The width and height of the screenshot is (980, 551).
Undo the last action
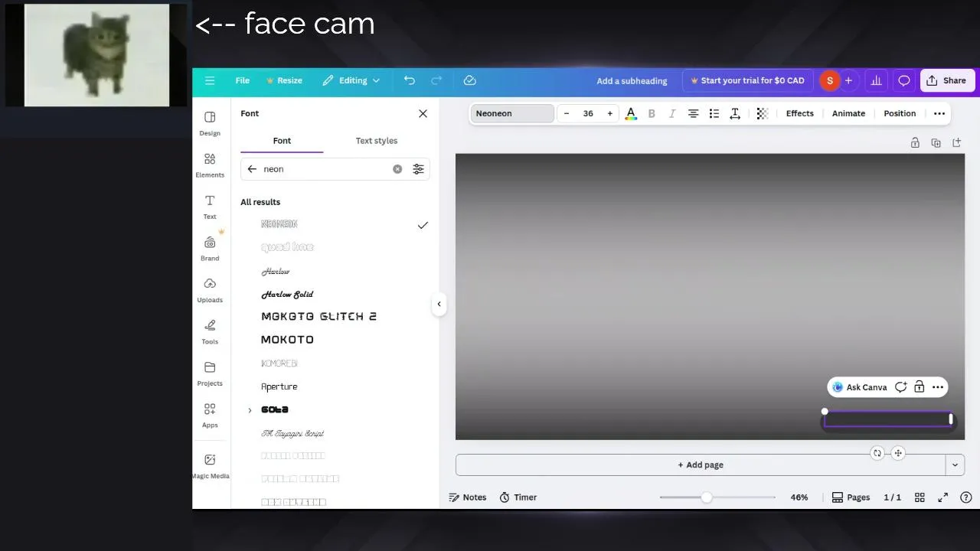410,80
